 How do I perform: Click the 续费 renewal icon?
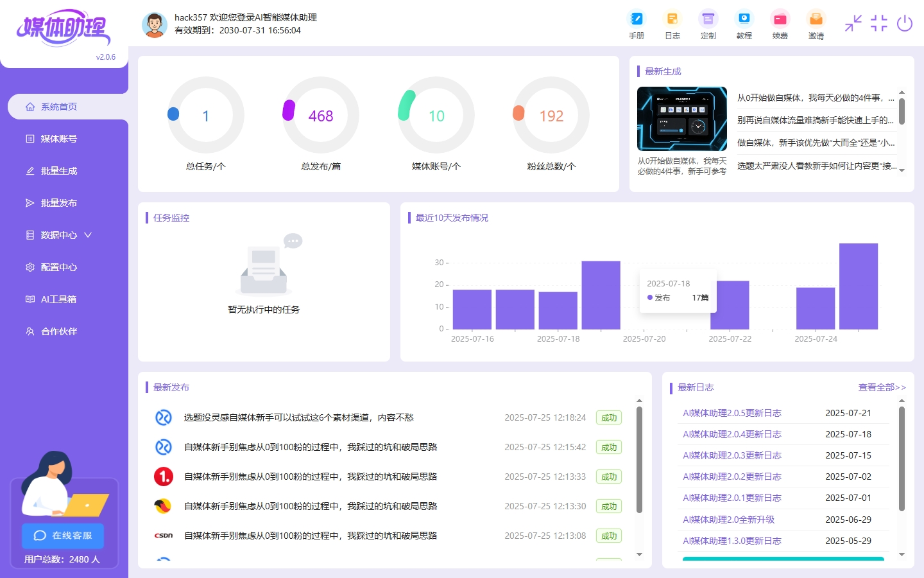(x=780, y=24)
